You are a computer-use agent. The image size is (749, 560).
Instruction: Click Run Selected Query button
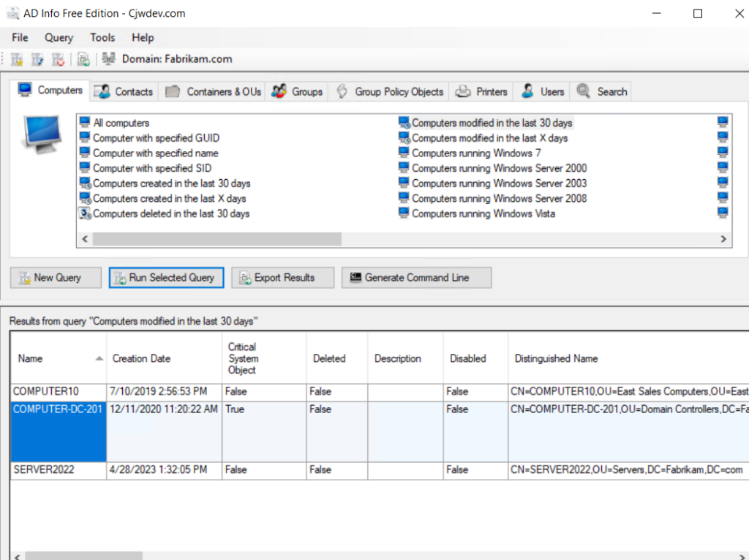pyautogui.click(x=166, y=277)
